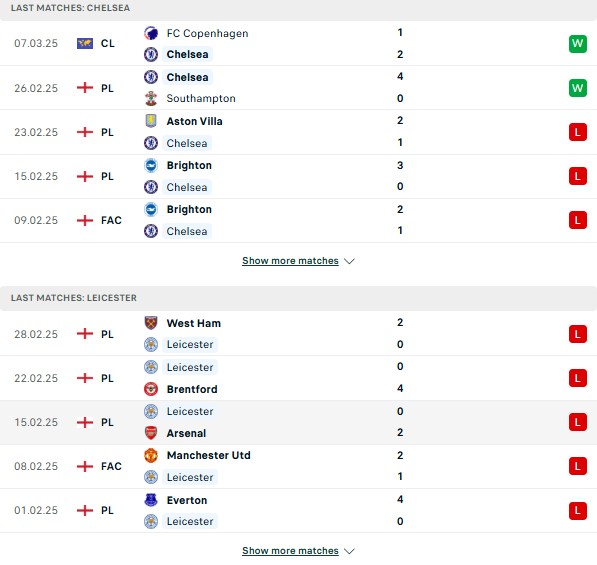
Task: Click the England flag for Everton match
Action: tap(85, 510)
